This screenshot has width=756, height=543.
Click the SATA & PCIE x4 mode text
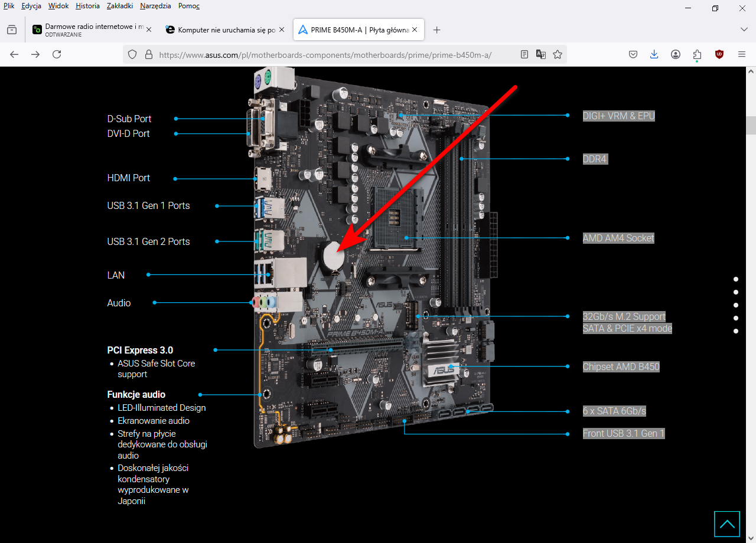point(627,329)
